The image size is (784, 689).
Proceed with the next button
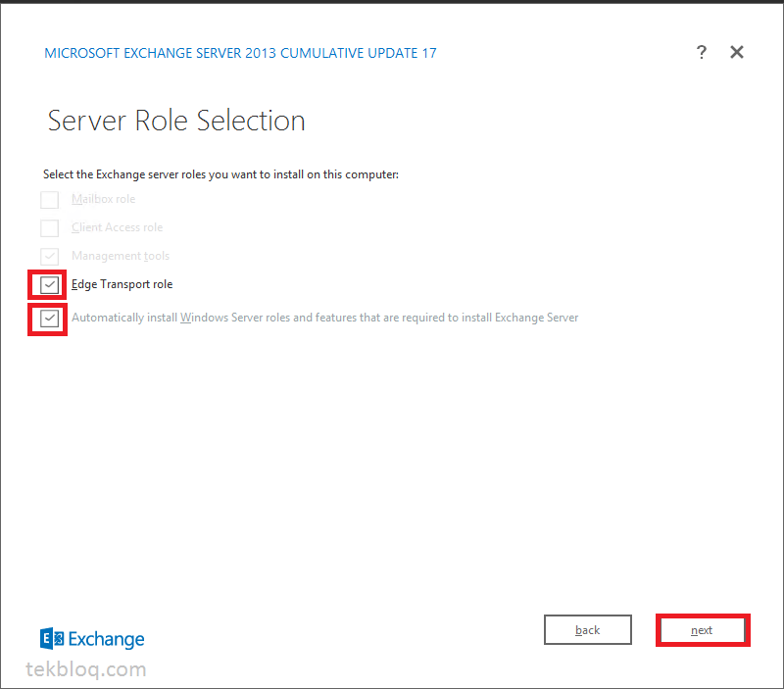click(x=703, y=630)
